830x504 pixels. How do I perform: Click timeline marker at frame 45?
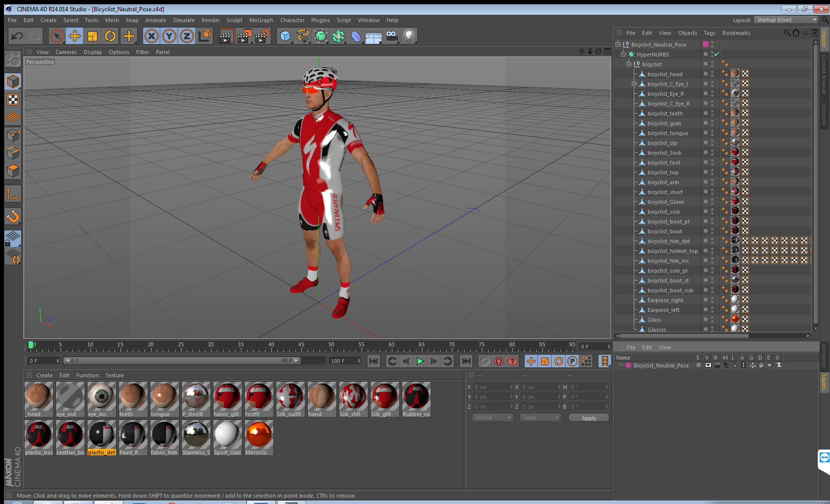coord(301,346)
